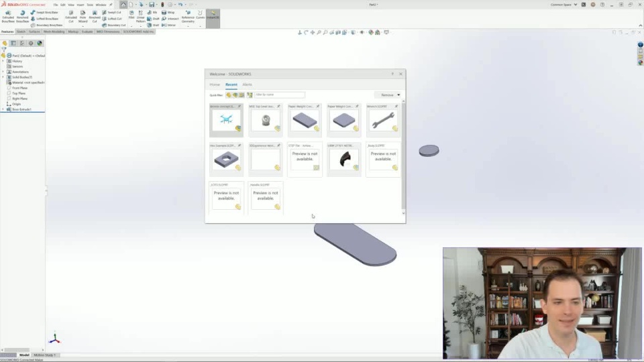The height and width of the screenshot is (362, 644).
Task: Select the Extruded Cut tool
Action: 71,16
